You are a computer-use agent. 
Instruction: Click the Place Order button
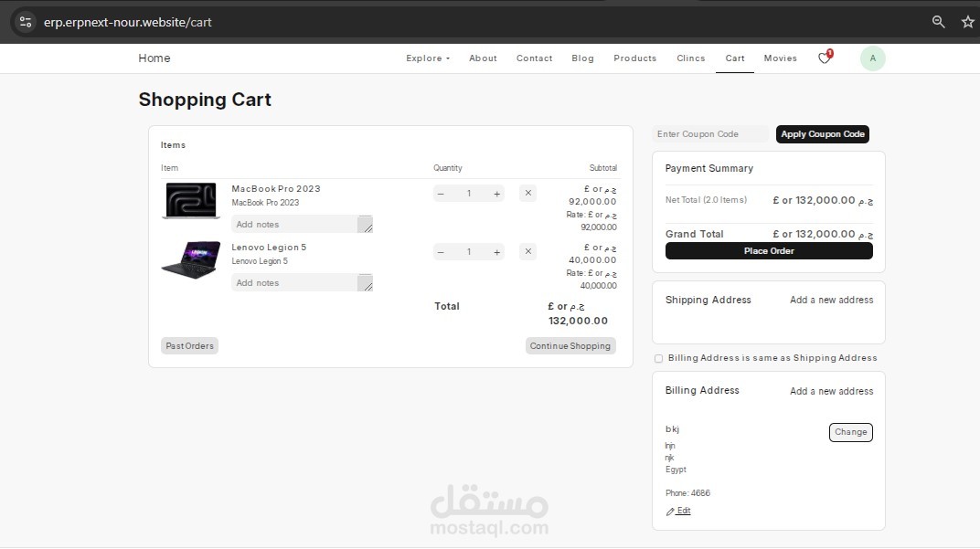coord(769,251)
